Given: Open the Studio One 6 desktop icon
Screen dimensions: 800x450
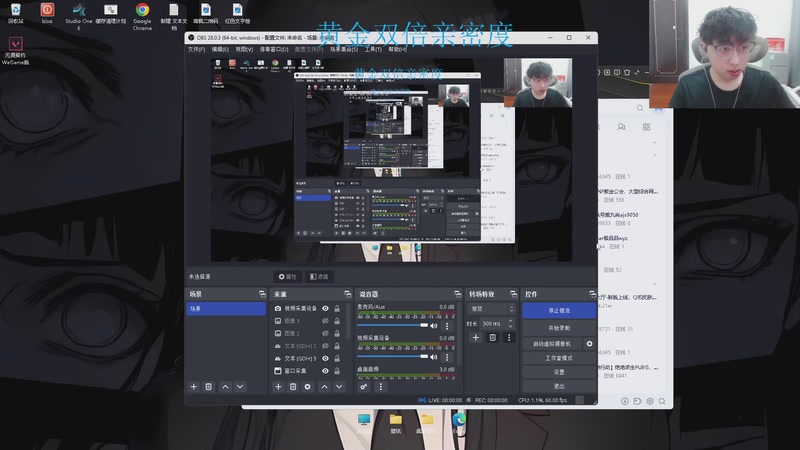Looking at the screenshot, I should tap(79, 16).
